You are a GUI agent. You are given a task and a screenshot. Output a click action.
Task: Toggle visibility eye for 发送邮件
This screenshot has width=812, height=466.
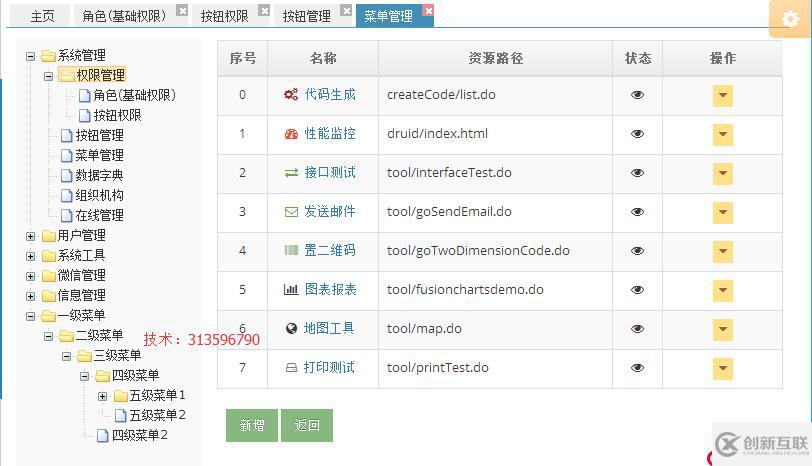pos(637,212)
